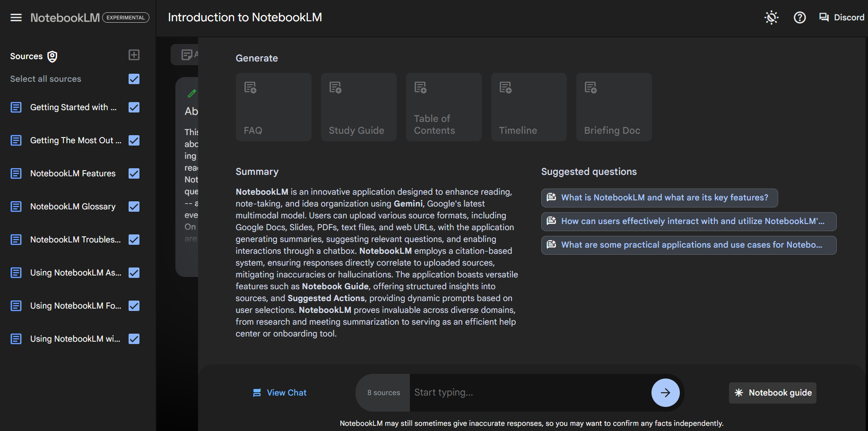Generate a Timeline
The image size is (868, 431).
[x=529, y=107]
